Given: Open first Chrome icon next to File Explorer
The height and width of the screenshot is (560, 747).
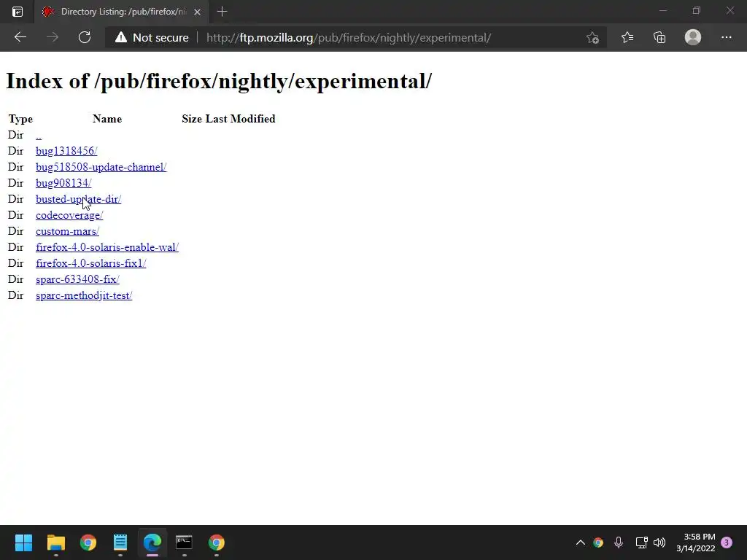Looking at the screenshot, I should (x=88, y=542).
